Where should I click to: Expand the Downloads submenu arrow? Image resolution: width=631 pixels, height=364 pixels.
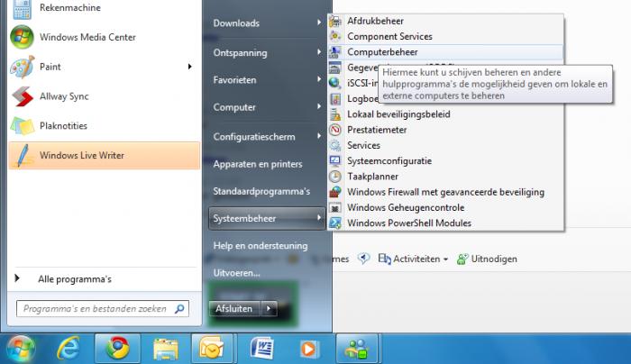(319, 23)
